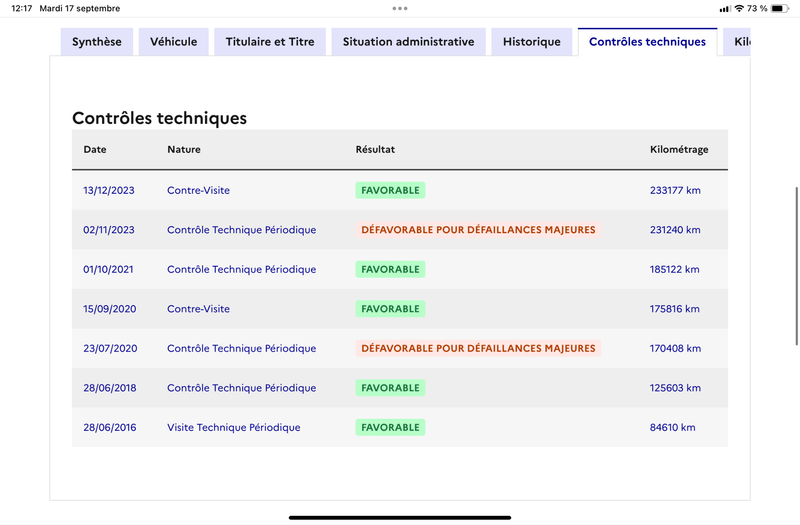Tap the cellular signal bars icon
The image size is (800, 525).
[x=725, y=9]
